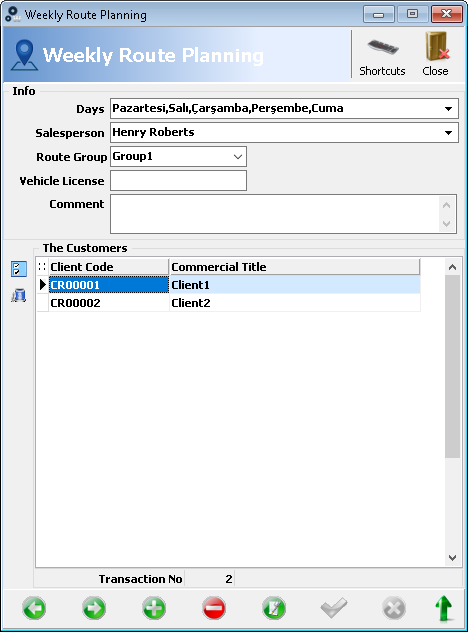
Task: Edit record with the pencil icon
Action: (x=274, y=608)
